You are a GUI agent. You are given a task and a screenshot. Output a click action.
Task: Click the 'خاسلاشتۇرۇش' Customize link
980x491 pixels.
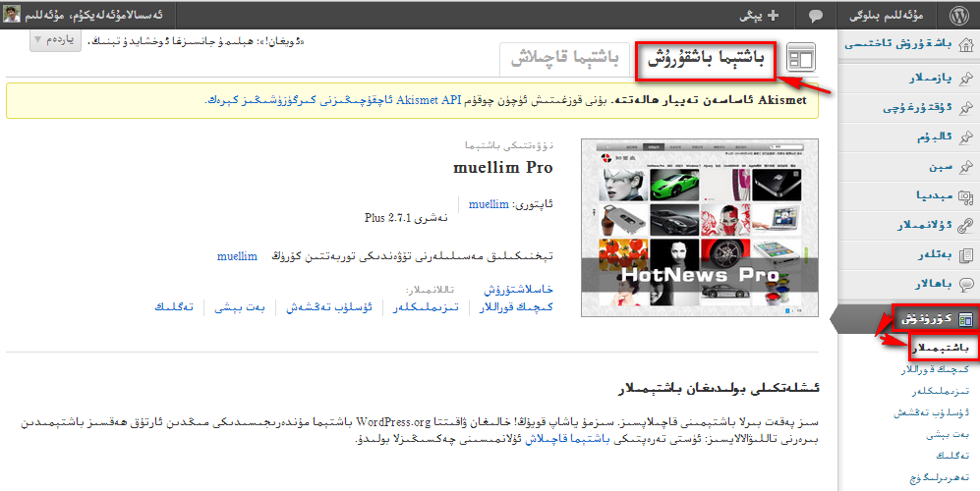pyautogui.click(x=518, y=290)
